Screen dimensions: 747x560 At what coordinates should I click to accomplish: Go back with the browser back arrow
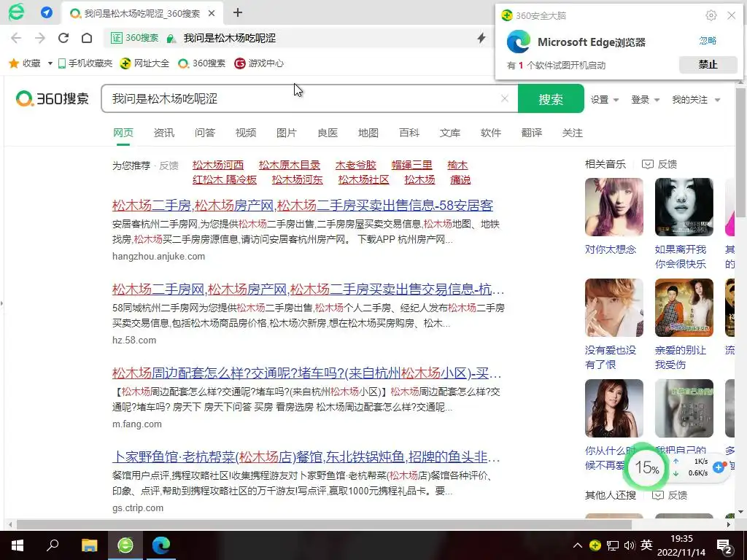click(x=16, y=38)
